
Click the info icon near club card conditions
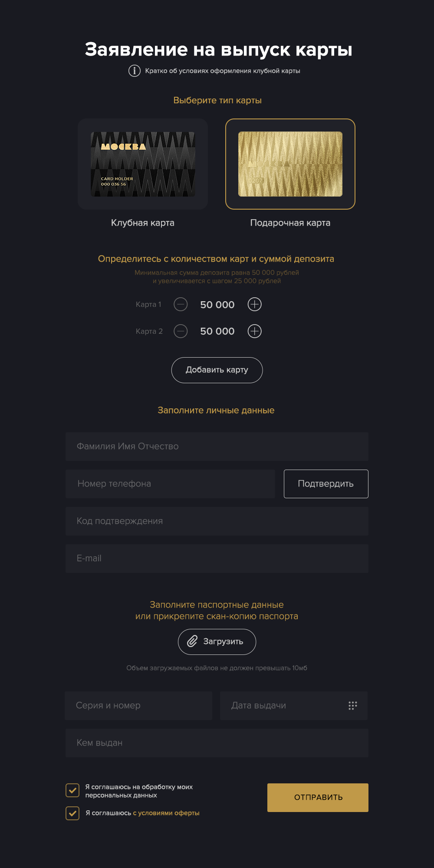click(135, 70)
